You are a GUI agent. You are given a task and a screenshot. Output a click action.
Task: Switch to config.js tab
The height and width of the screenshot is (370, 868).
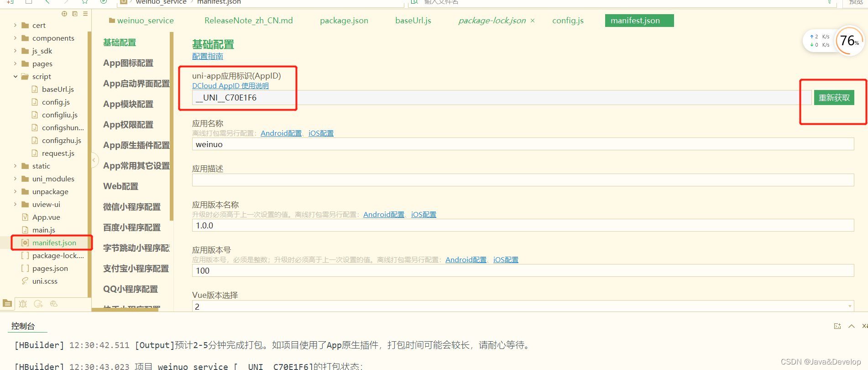pos(568,21)
